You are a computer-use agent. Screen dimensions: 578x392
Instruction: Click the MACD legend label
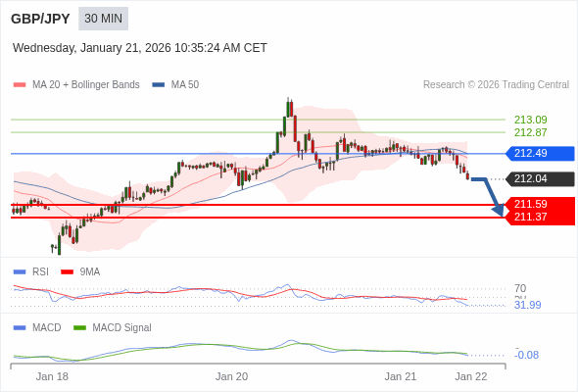47,327
